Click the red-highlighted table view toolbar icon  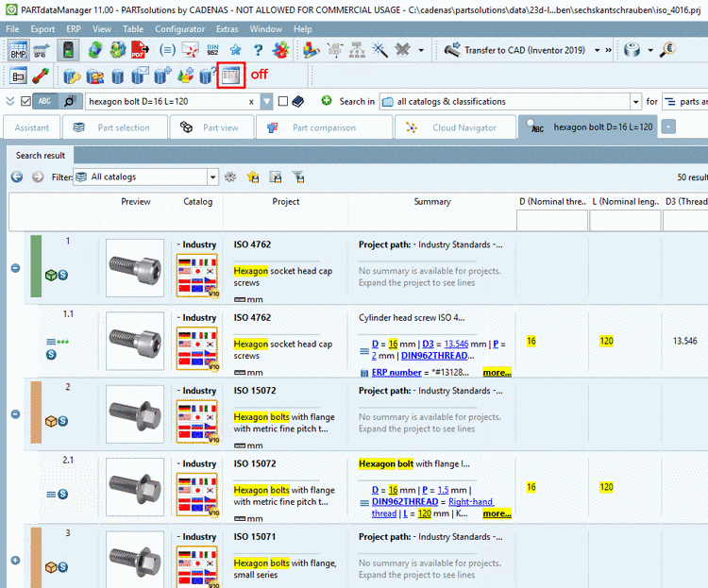(231, 76)
